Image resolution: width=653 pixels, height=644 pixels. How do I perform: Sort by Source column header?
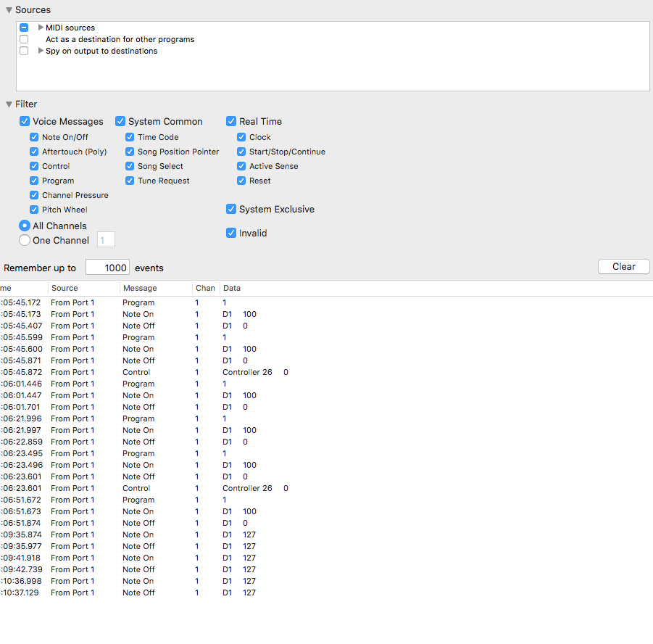click(84, 288)
